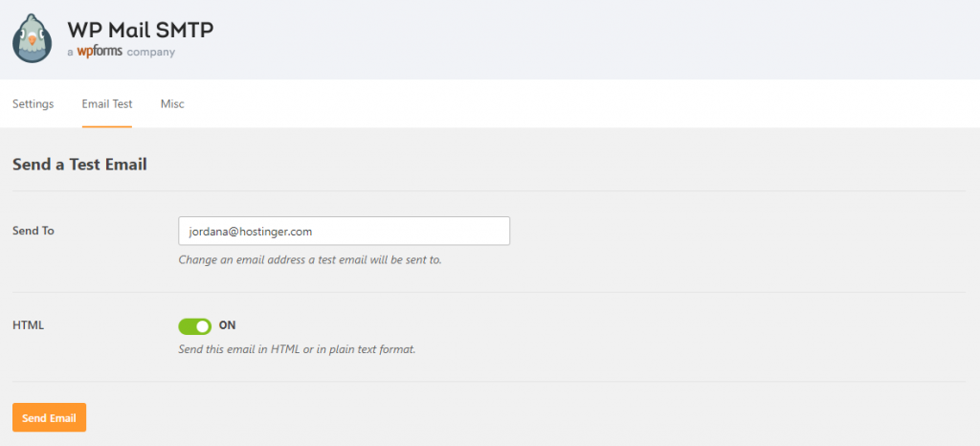Open the Settings tab
This screenshot has height=446, width=980.
(x=33, y=103)
